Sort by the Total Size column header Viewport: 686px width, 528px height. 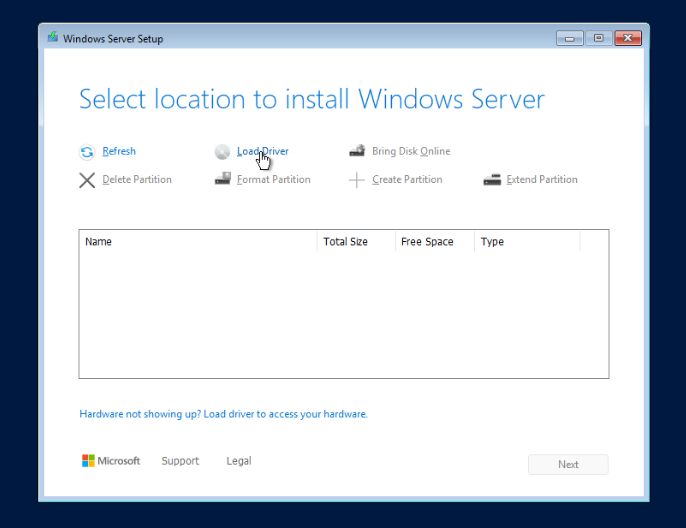tap(345, 242)
